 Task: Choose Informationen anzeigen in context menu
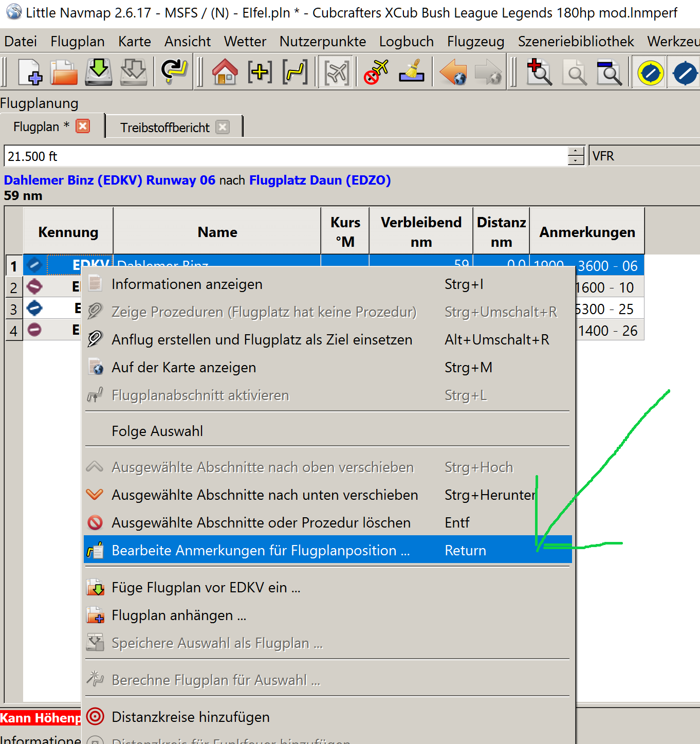[x=328, y=284]
